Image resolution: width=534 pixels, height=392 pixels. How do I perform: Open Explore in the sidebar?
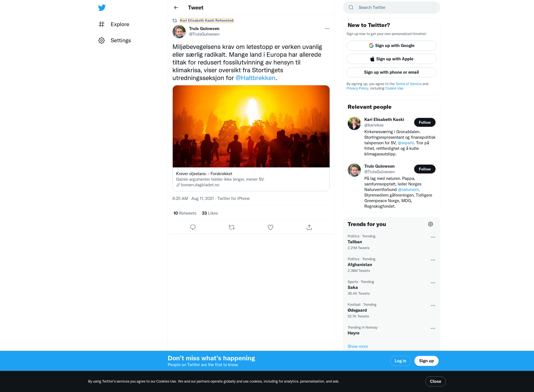pyautogui.click(x=114, y=24)
